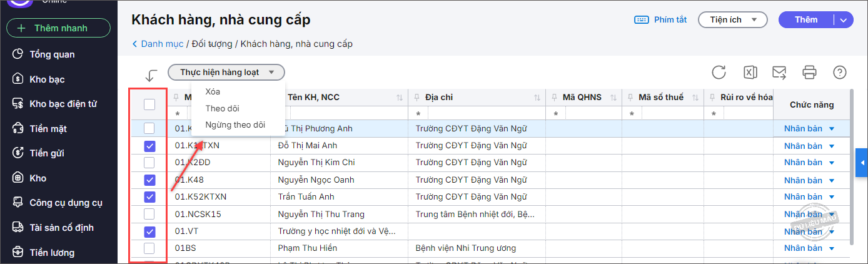
Task: Choose Ngừng theo dõi menu option
Action: (235, 124)
